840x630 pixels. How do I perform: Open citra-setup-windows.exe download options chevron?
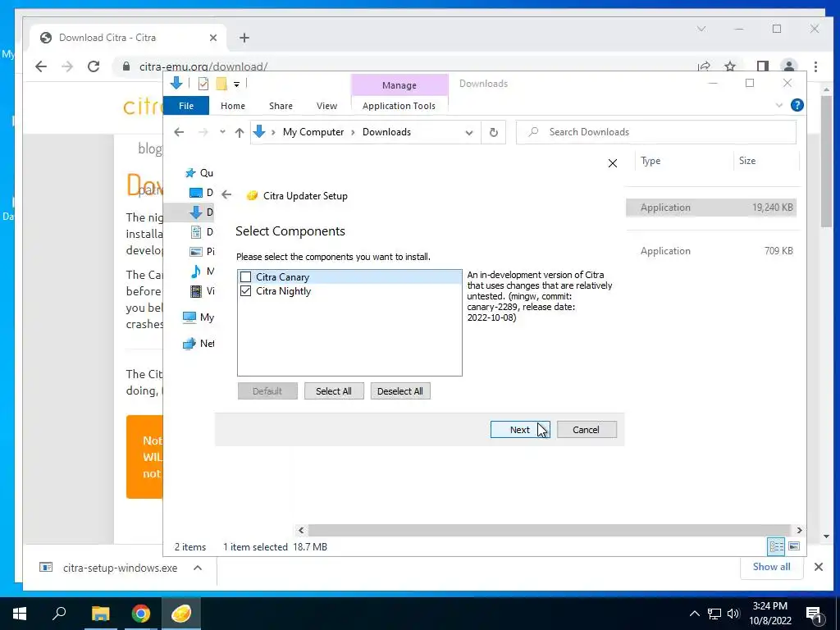point(198,568)
